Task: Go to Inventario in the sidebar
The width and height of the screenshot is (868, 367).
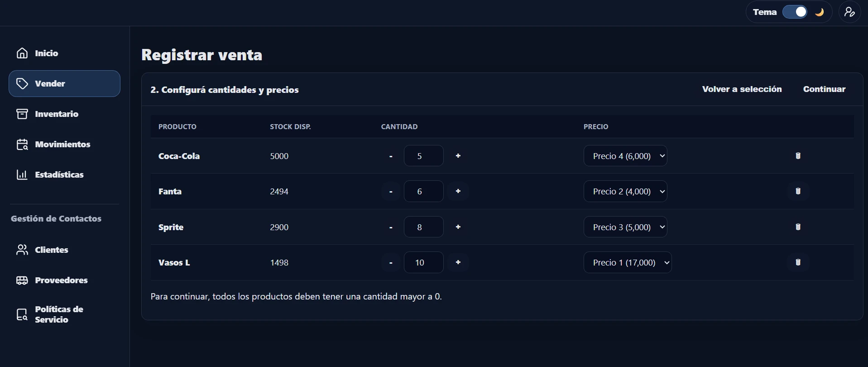Action: click(57, 114)
